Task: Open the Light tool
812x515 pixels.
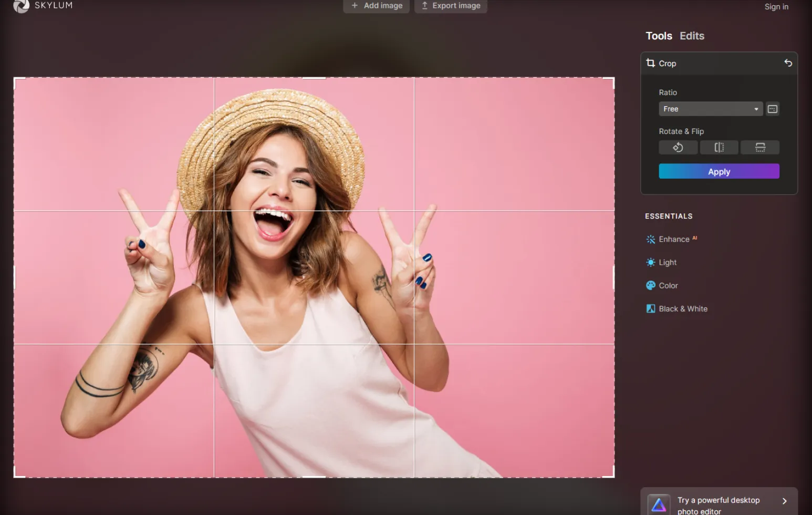Action: point(661,262)
